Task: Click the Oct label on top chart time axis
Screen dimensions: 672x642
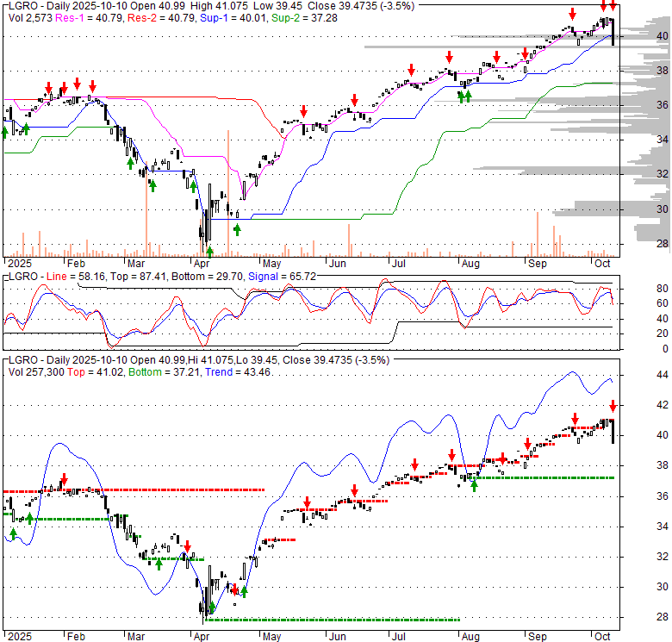Action: pyautogui.click(x=602, y=264)
